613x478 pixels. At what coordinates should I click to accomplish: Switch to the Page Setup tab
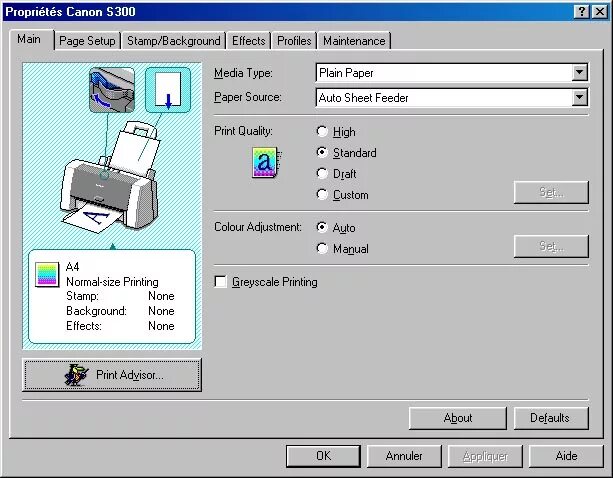coord(87,41)
